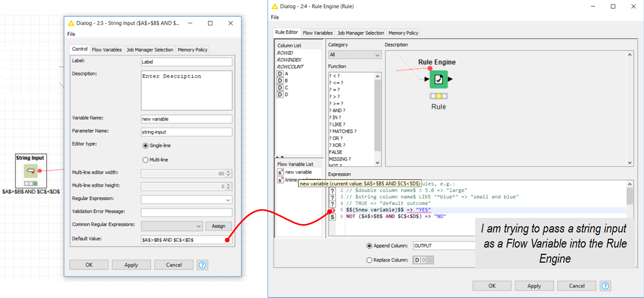Switch to the Memory Policy tab in Rule Engine
Screen dimensions: 644x298
tap(404, 33)
